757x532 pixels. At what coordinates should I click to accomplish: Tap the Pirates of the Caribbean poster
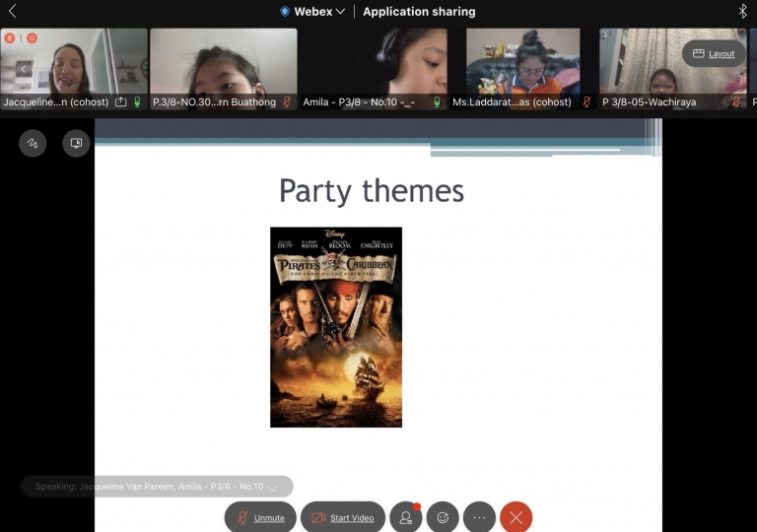pos(336,327)
